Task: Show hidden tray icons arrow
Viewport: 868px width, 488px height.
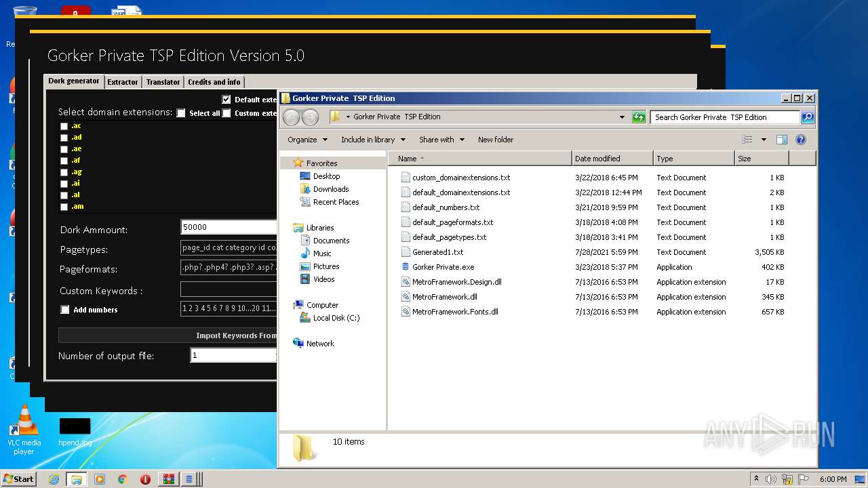Action: pyautogui.click(x=756, y=479)
